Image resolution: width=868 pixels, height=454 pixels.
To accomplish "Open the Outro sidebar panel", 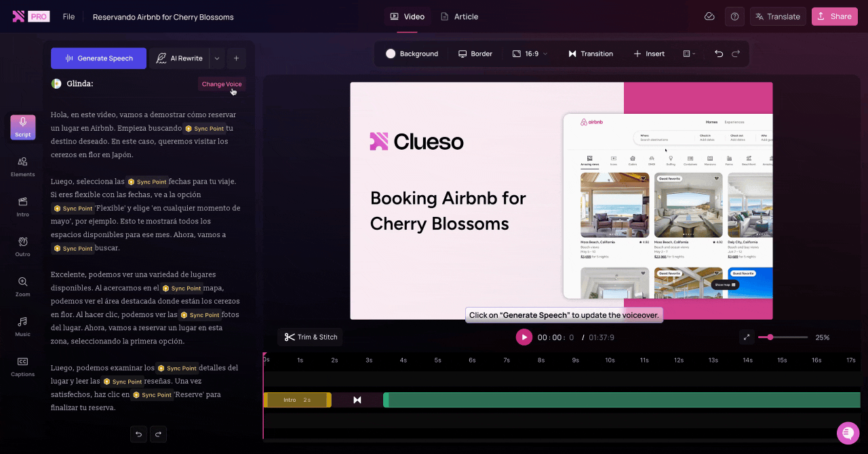I will pos(23,247).
